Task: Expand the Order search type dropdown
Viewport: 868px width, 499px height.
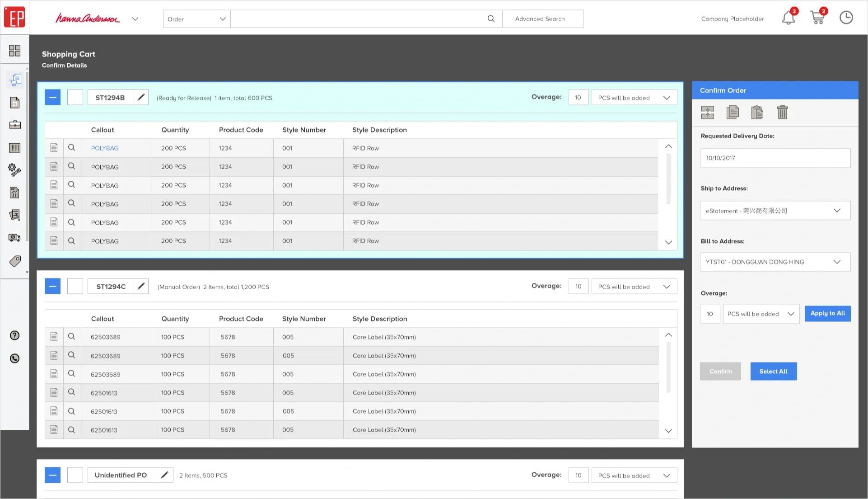Action: pos(196,19)
